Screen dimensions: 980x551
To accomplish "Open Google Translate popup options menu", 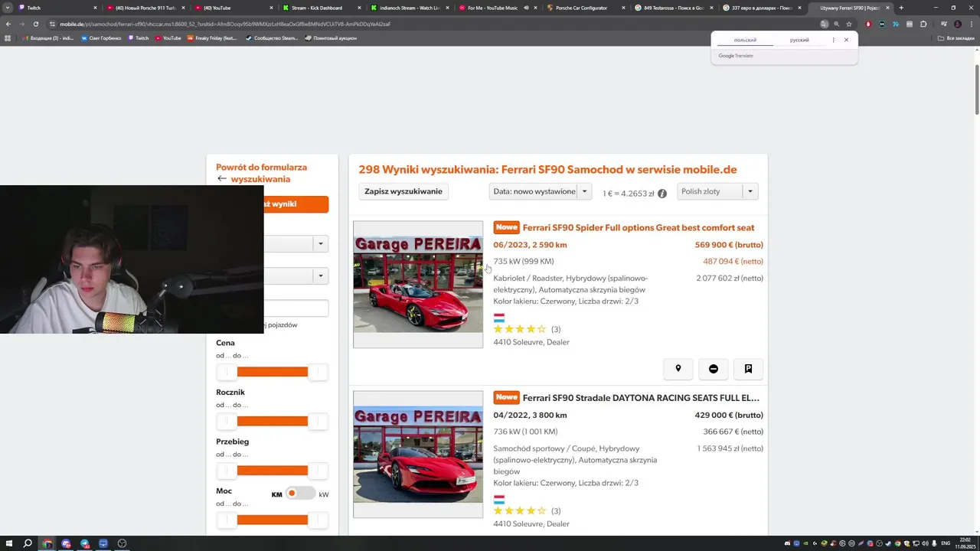I will pyautogui.click(x=833, y=40).
